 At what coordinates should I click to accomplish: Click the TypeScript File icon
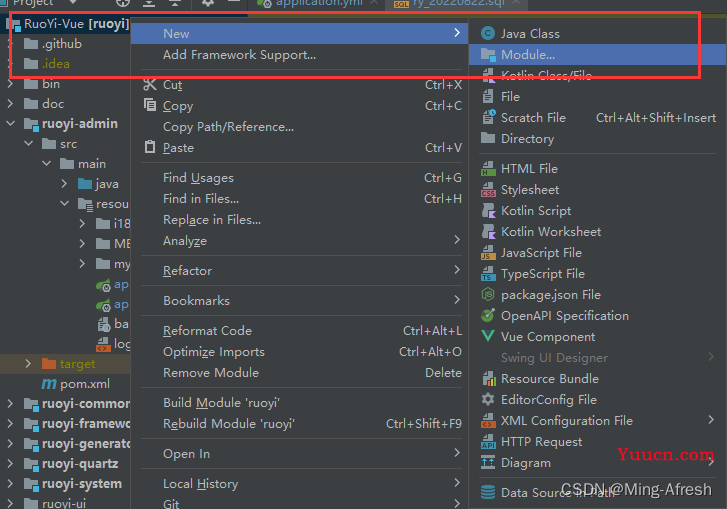coord(488,274)
